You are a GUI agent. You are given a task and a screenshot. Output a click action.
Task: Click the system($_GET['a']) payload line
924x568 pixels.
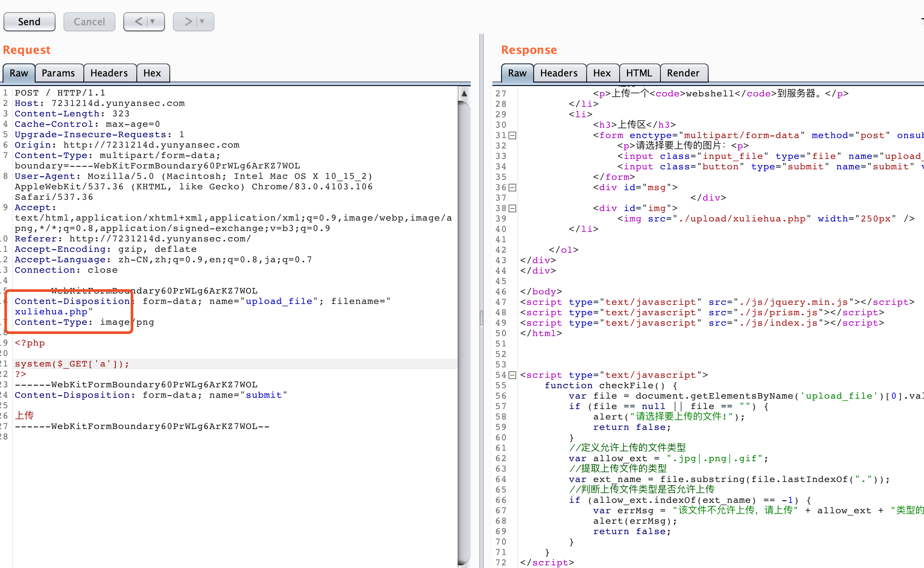coord(72,364)
